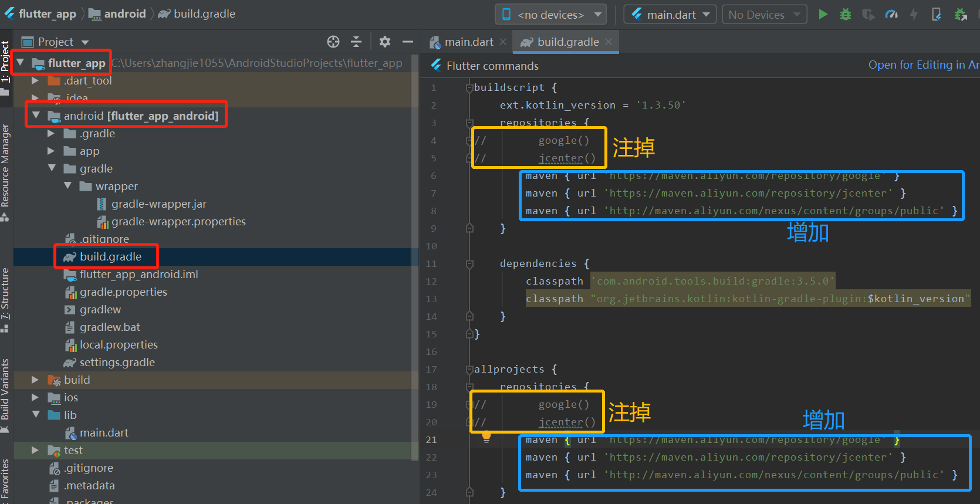Expand the ios folder
Viewport: 980px width, 504px height.
click(x=35, y=397)
